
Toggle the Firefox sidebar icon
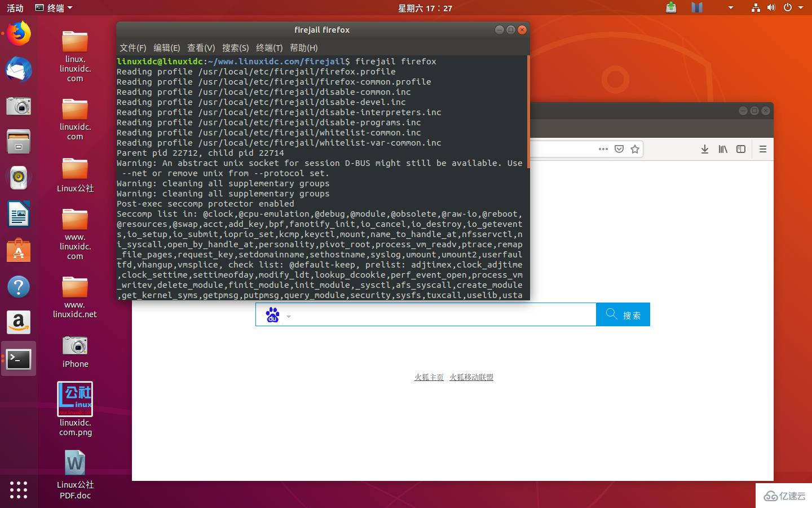point(741,149)
